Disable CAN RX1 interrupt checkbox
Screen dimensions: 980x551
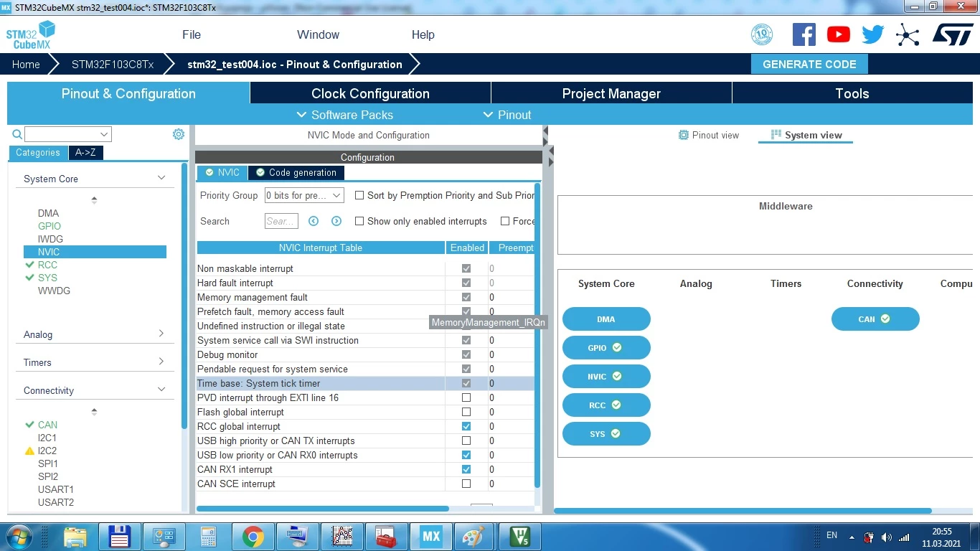pyautogui.click(x=466, y=469)
